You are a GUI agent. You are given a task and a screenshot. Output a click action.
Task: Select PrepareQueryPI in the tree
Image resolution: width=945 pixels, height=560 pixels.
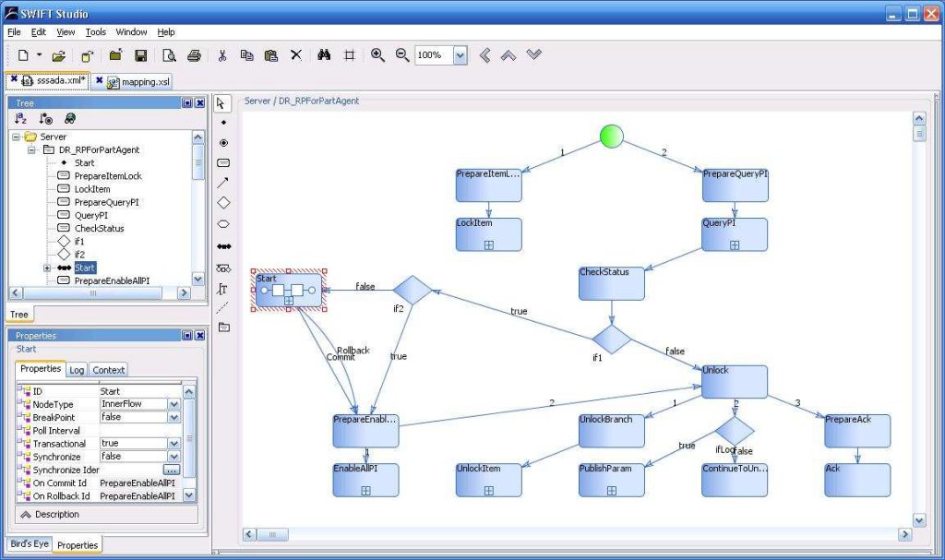[106, 203]
